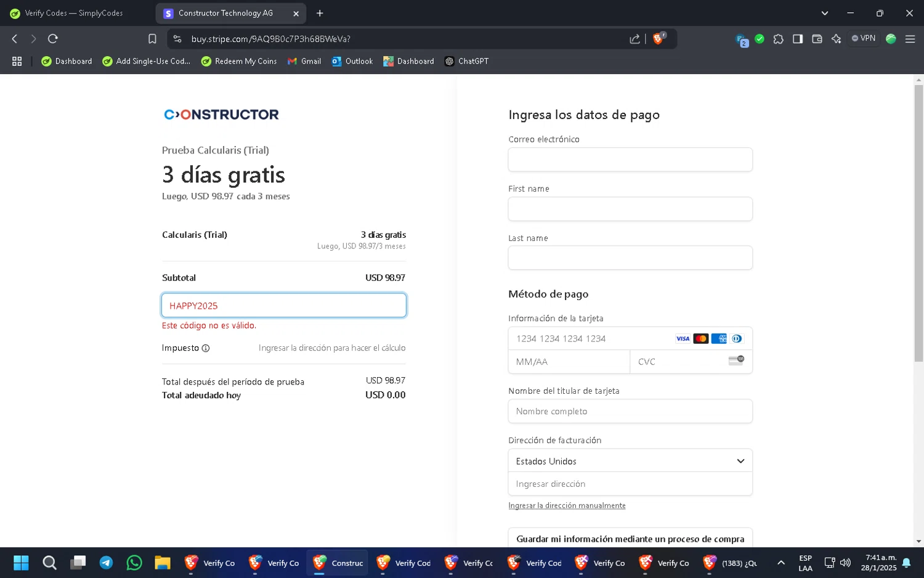
Task: Open the extensions puzzle icon
Action: (779, 39)
